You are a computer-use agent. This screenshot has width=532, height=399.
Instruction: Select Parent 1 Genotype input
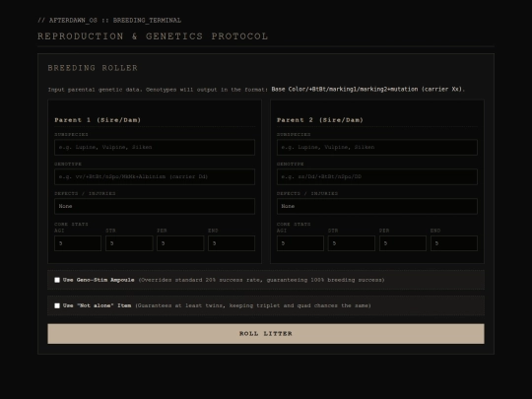tap(155, 176)
